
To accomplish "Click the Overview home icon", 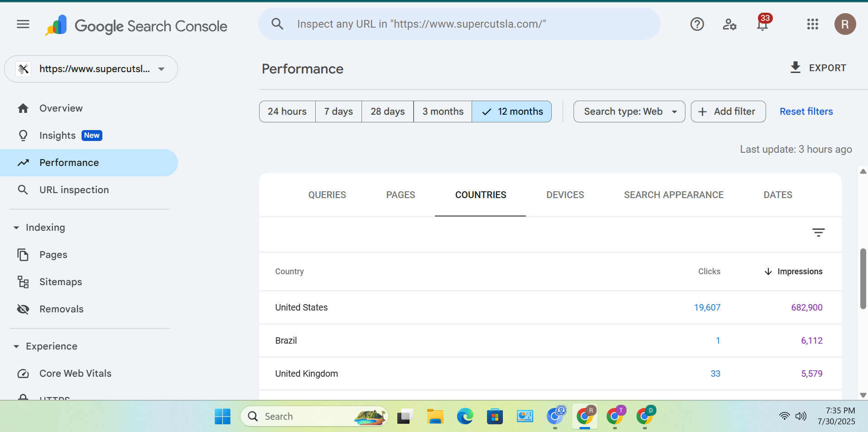I will pyautogui.click(x=23, y=108).
